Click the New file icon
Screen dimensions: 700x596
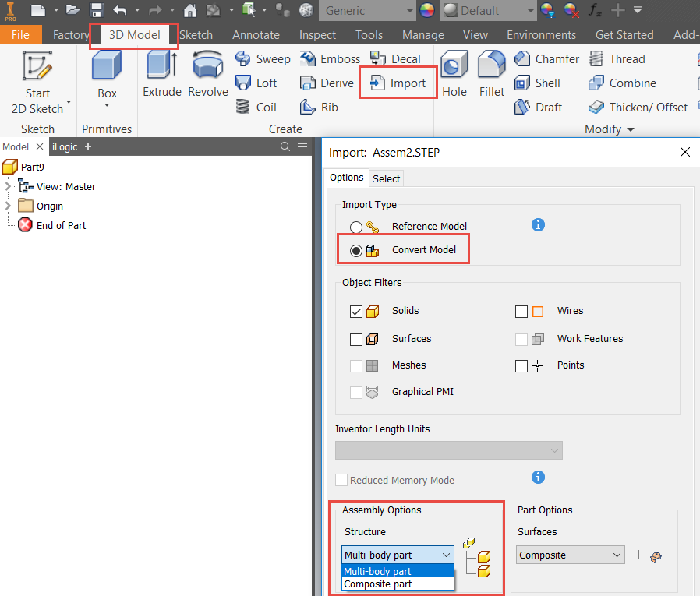tap(37, 10)
